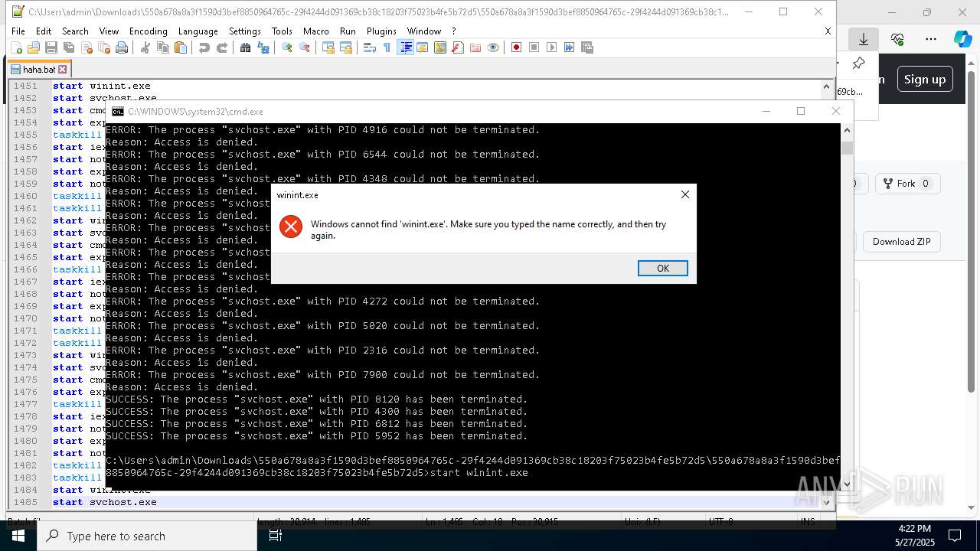Click the cmd.exe scrollbar down arrow

(847, 483)
